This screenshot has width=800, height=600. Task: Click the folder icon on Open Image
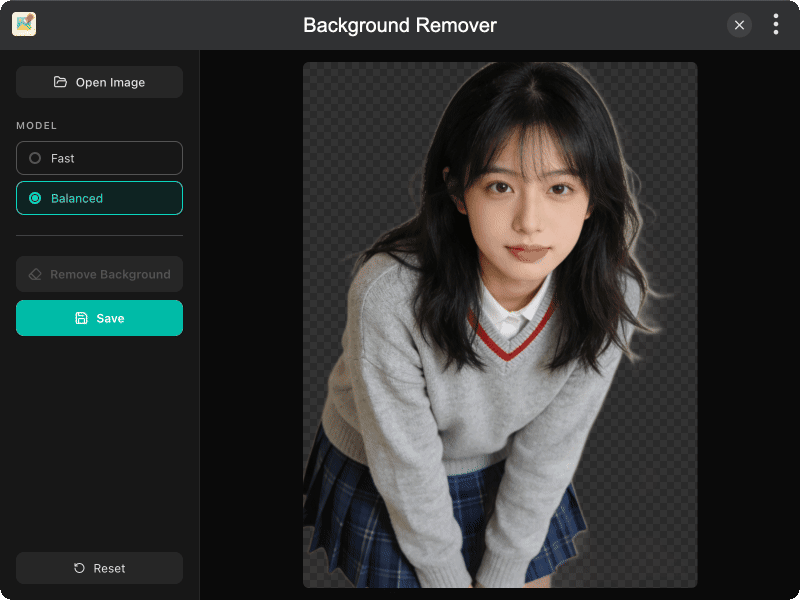point(60,81)
